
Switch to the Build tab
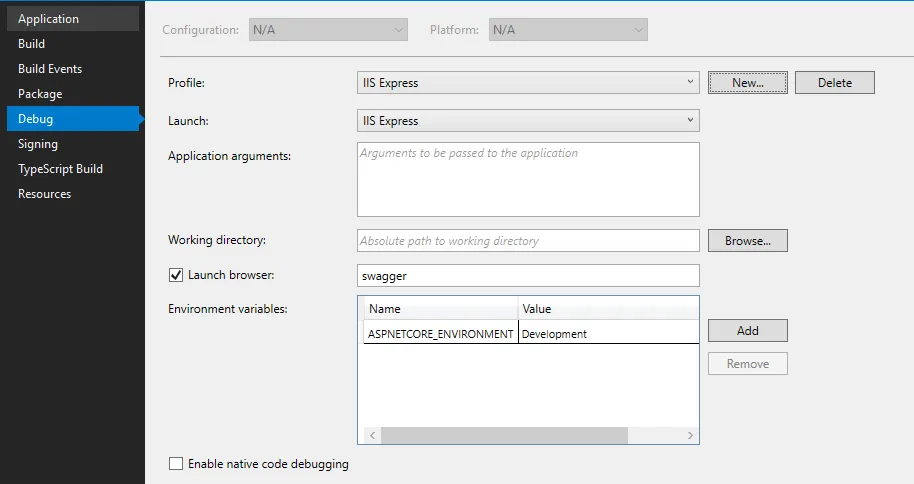coord(32,44)
